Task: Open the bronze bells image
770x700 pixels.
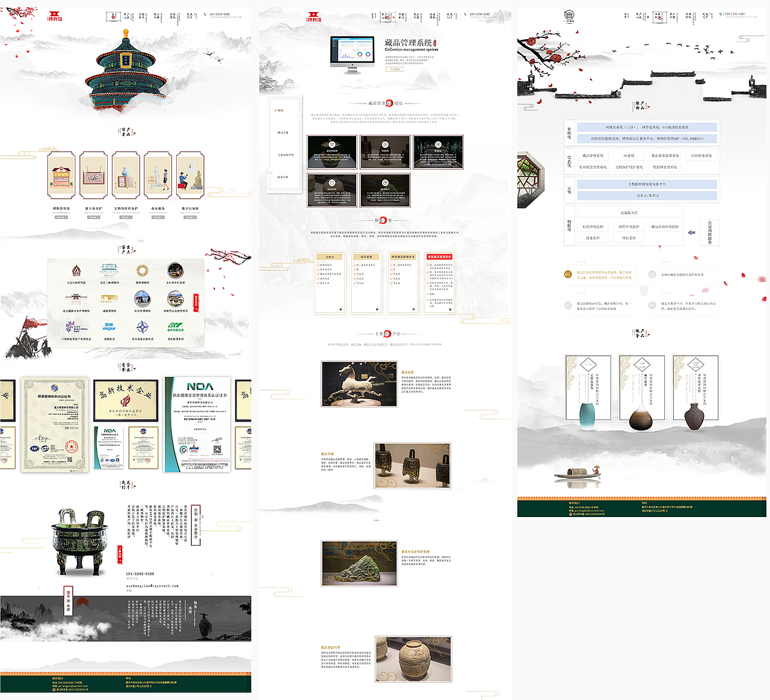Action: 413,465
